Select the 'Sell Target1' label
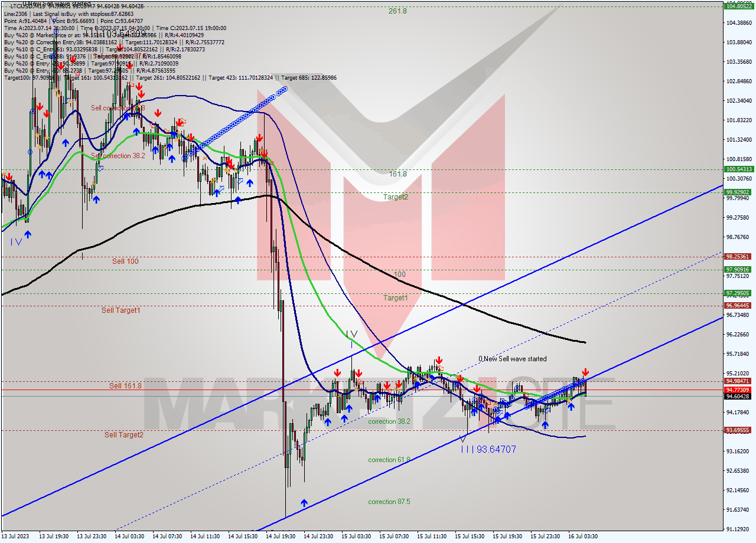This screenshot has height=543, width=756. pyautogui.click(x=120, y=310)
